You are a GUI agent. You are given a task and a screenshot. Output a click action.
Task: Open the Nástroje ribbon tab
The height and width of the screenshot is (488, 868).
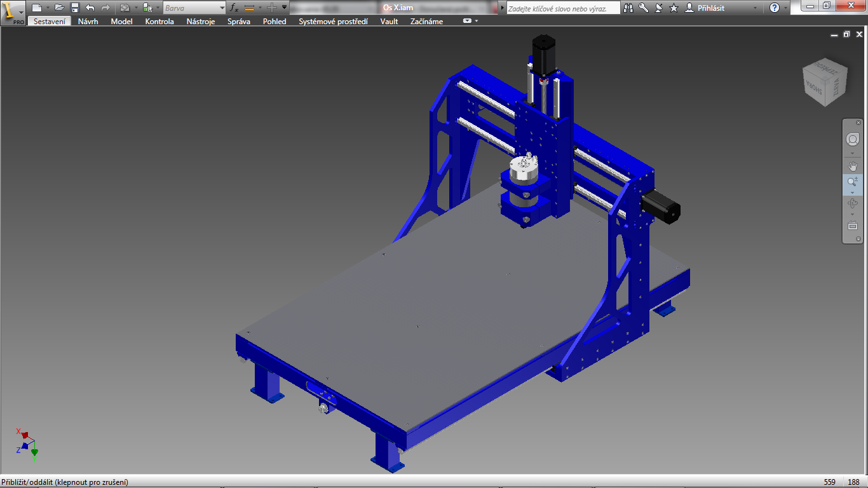click(x=201, y=21)
